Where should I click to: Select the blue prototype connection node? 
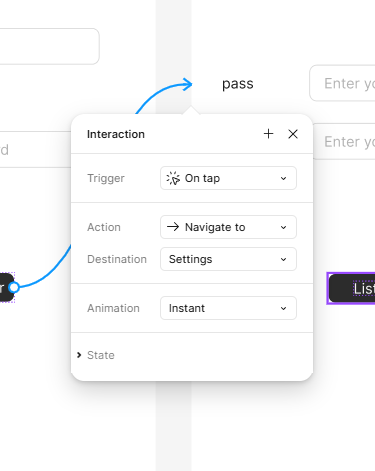pos(14,287)
